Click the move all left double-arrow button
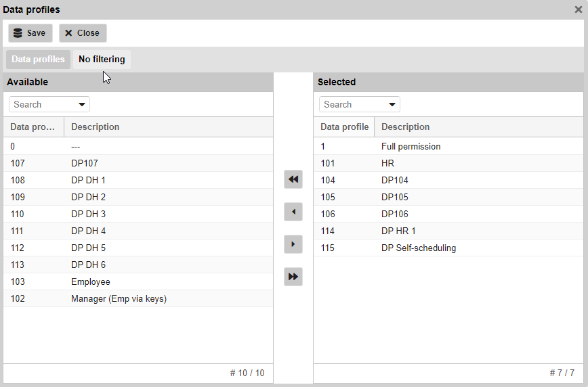The image size is (588, 387). (x=293, y=179)
